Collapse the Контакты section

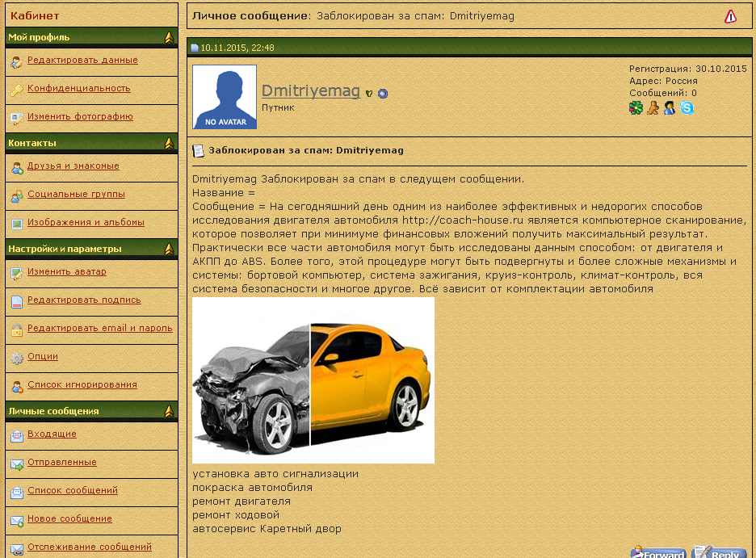(169, 143)
